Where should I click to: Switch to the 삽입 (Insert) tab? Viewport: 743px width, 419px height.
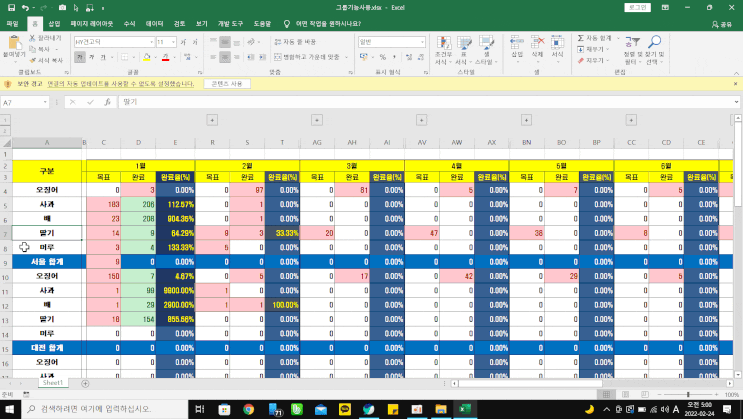(54, 24)
